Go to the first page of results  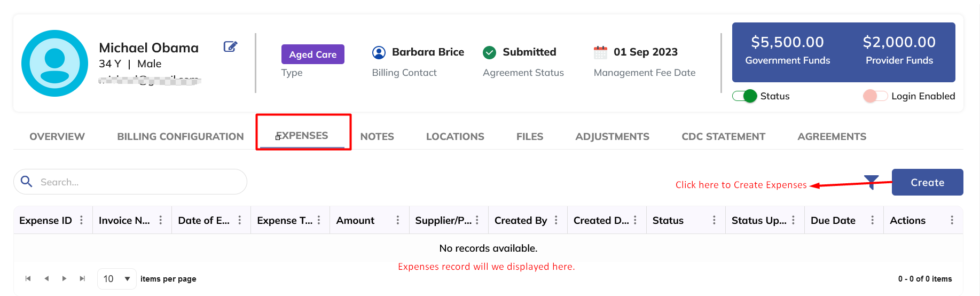point(28,278)
